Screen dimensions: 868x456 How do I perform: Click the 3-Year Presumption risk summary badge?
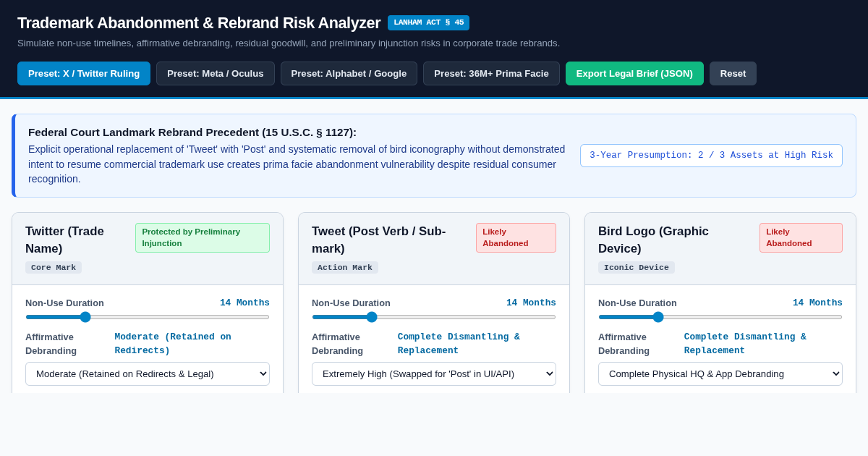click(711, 156)
